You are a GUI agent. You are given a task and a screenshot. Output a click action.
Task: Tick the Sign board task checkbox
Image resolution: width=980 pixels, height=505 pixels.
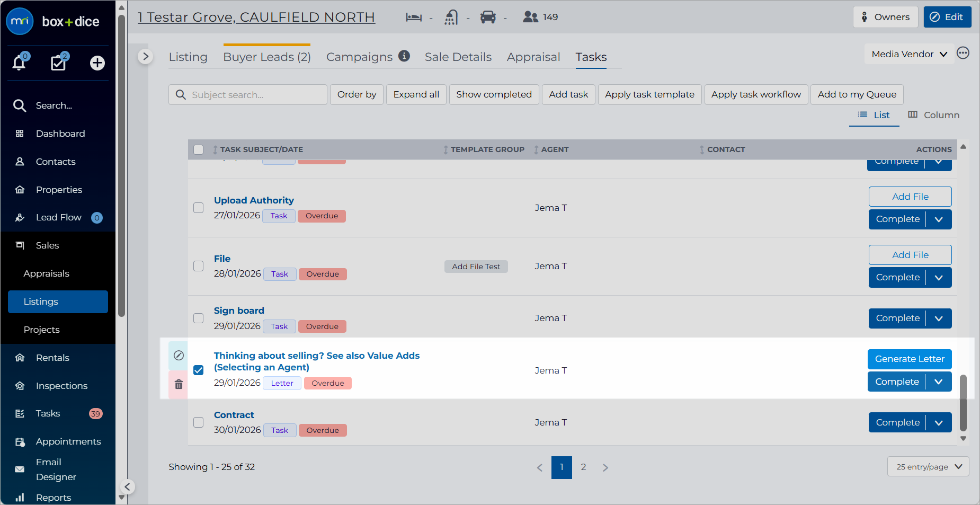[199, 318]
